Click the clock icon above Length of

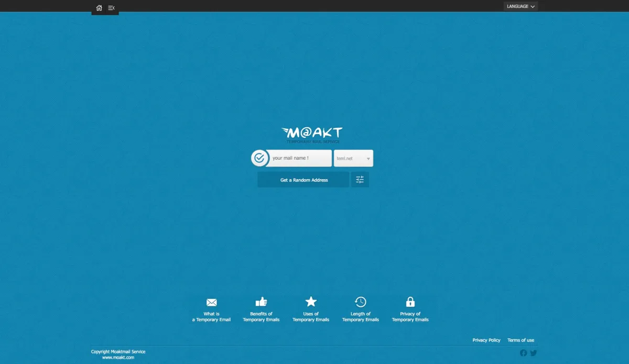[x=360, y=302]
